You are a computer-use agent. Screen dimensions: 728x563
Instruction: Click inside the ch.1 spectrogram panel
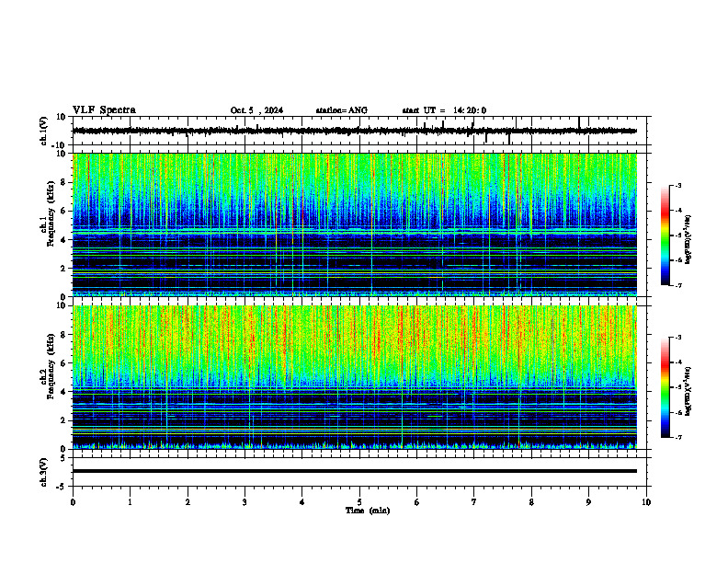click(354, 224)
